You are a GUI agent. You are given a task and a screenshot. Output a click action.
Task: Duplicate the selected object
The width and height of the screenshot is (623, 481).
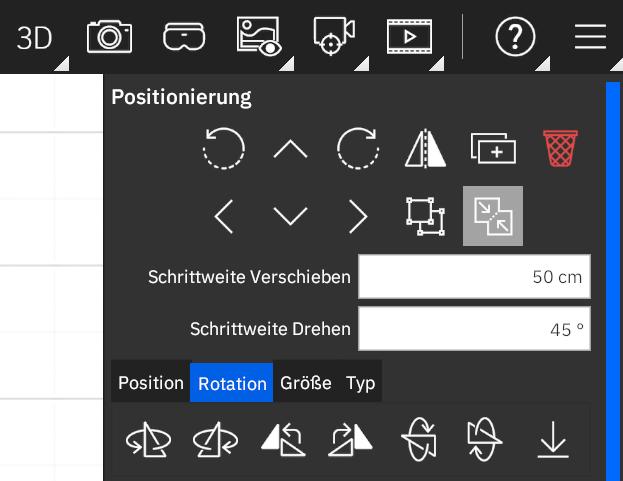(493, 148)
